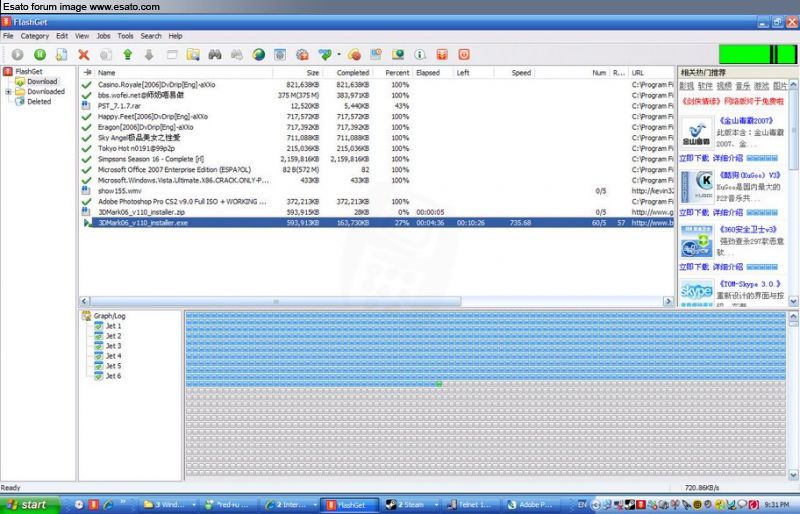Select the Happy.Feet[2006] download row
The image size is (800, 514).
pyautogui.click(x=378, y=117)
